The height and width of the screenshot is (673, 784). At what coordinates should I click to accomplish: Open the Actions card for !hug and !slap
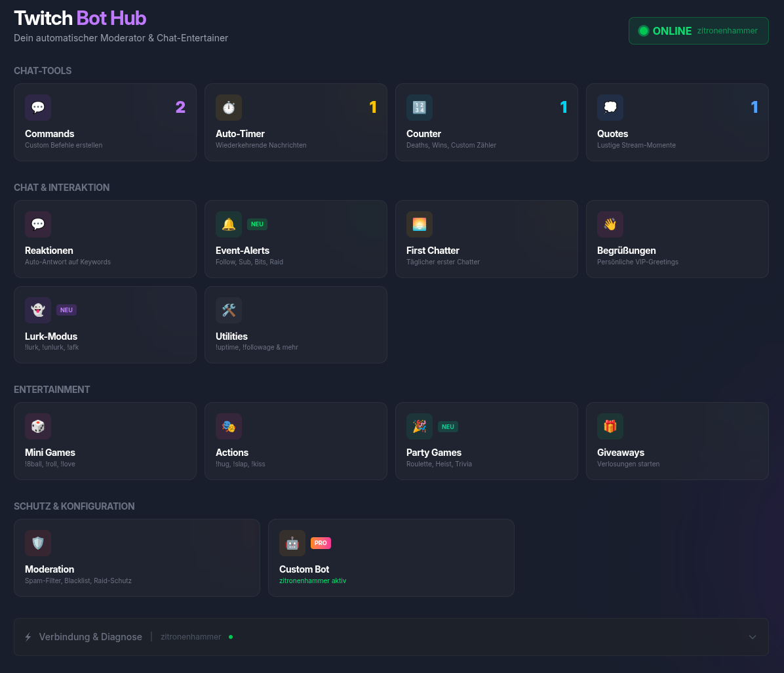tap(296, 441)
